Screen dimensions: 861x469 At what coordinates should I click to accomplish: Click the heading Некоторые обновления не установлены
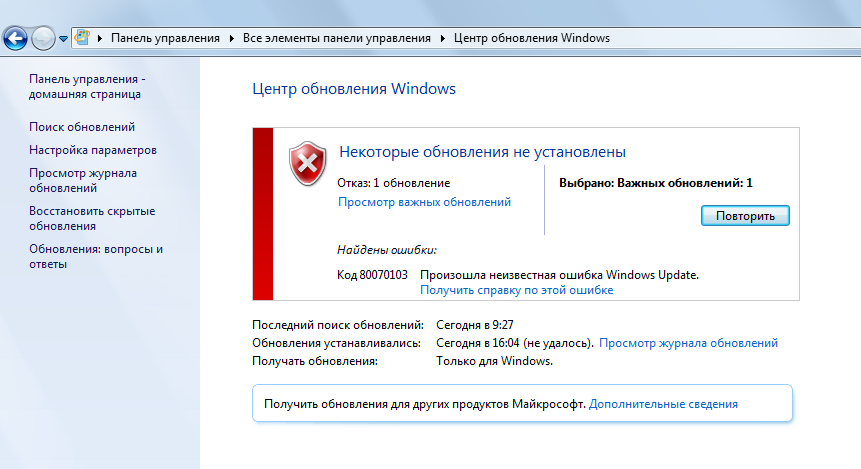(482, 152)
